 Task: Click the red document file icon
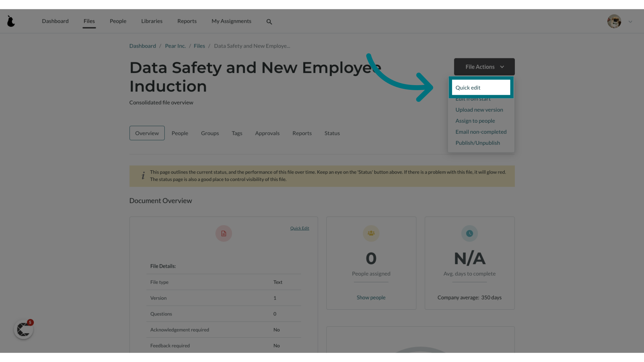click(x=224, y=234)
